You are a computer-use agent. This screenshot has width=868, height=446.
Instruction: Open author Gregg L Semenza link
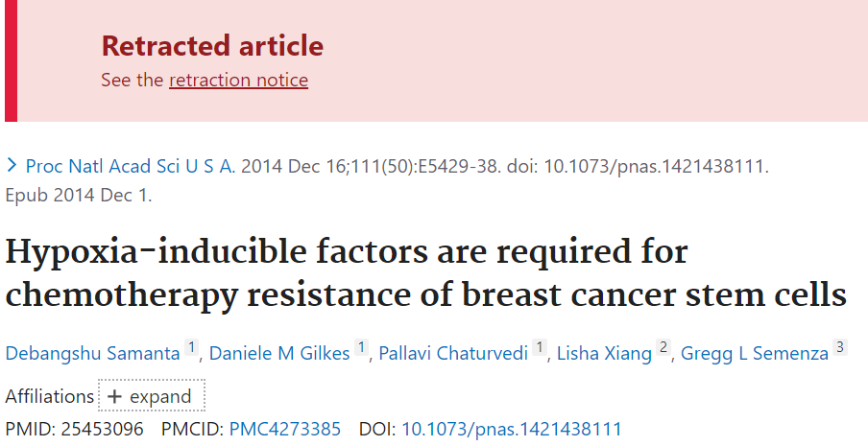(755, 353)
